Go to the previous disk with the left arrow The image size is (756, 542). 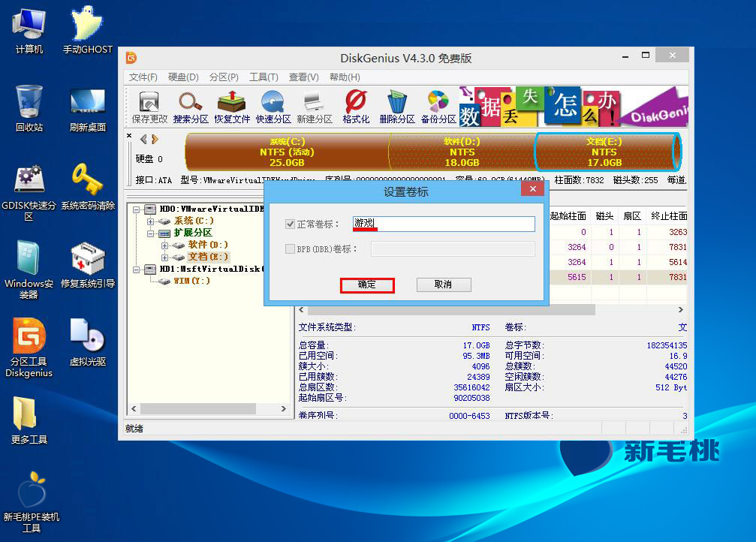(143, 140)
